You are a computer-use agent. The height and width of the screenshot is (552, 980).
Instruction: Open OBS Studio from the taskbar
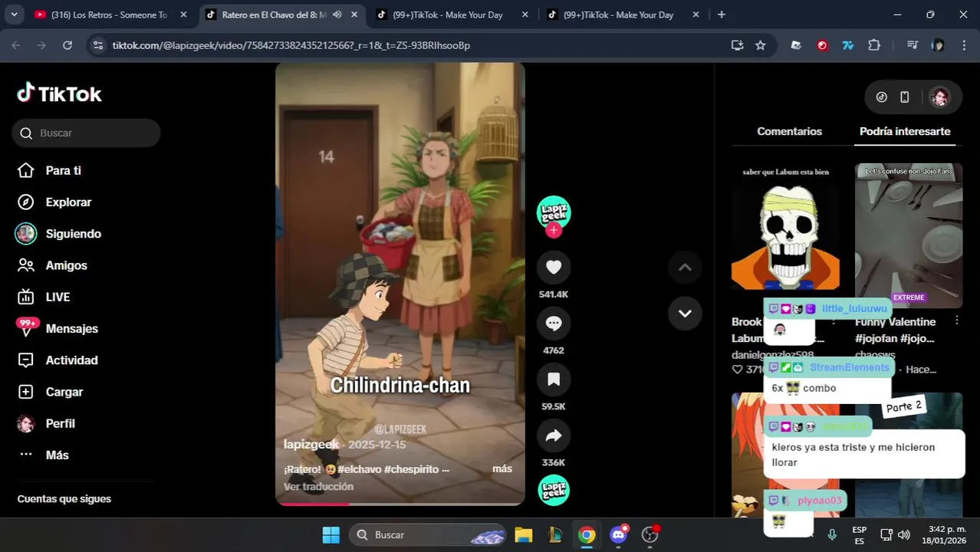[650, 534]
